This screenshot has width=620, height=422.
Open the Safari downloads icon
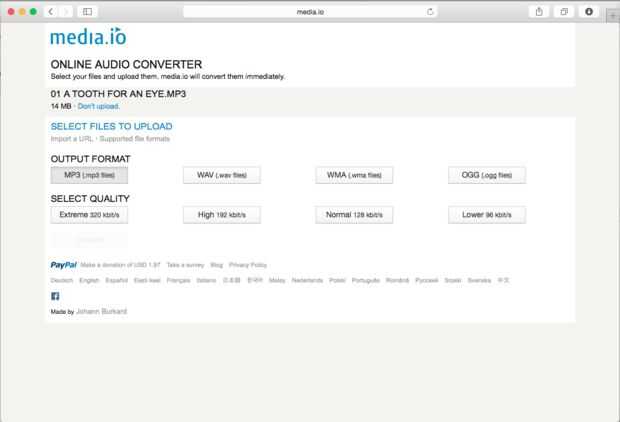(x=589, y=12)
